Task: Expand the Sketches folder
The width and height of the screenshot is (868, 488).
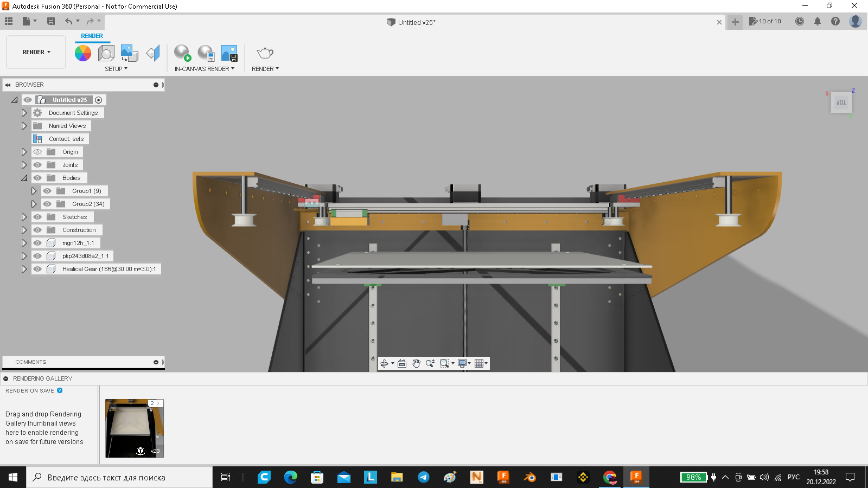Action: click(24, 217)
